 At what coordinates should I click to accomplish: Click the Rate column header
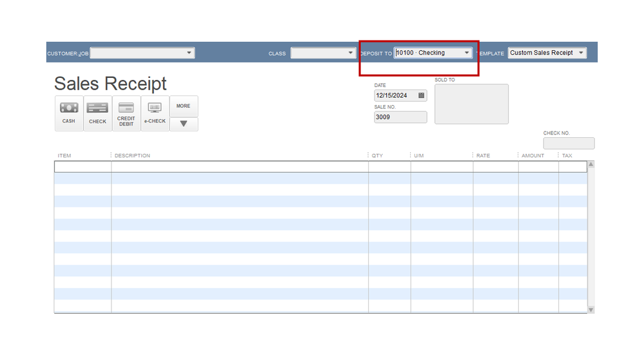(483, 155)
